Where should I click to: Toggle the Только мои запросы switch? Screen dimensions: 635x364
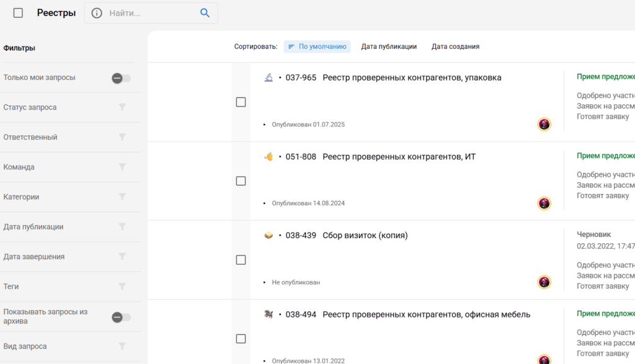pyautogui.click(x=121, y=78)
